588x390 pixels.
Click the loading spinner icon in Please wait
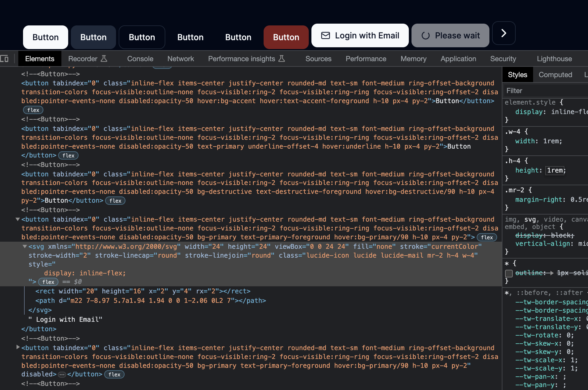click(425, 35)
